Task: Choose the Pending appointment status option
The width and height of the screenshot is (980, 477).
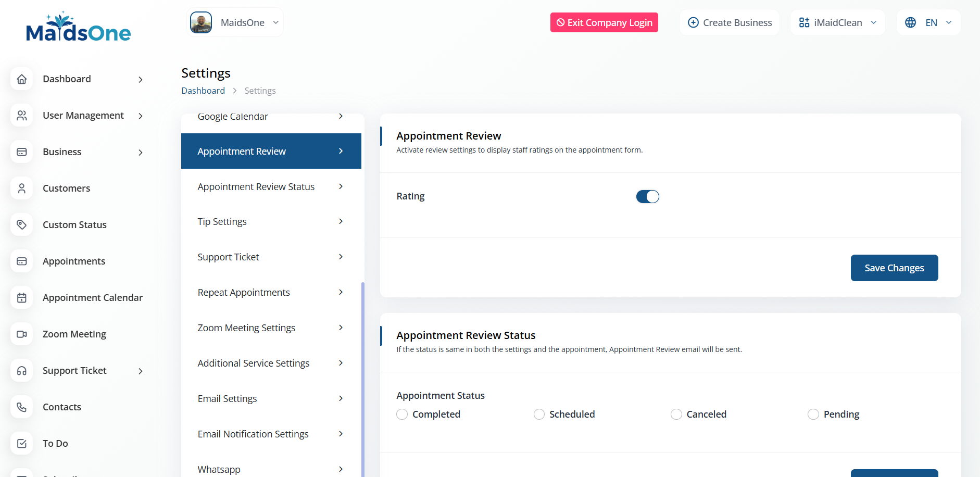Action: click(813, 415)
